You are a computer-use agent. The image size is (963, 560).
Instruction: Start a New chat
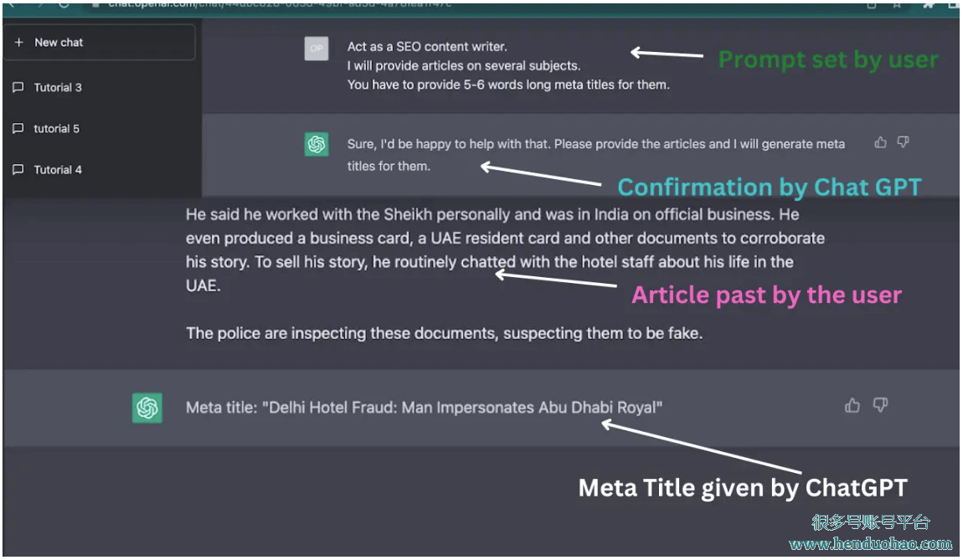(100, 43)
